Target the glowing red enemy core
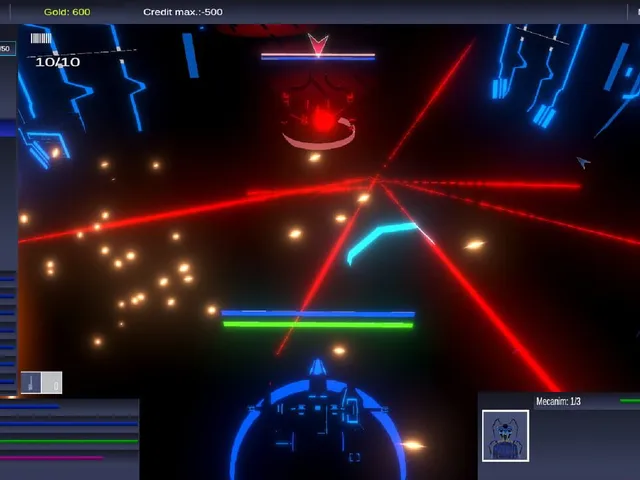 coord(322,120)
